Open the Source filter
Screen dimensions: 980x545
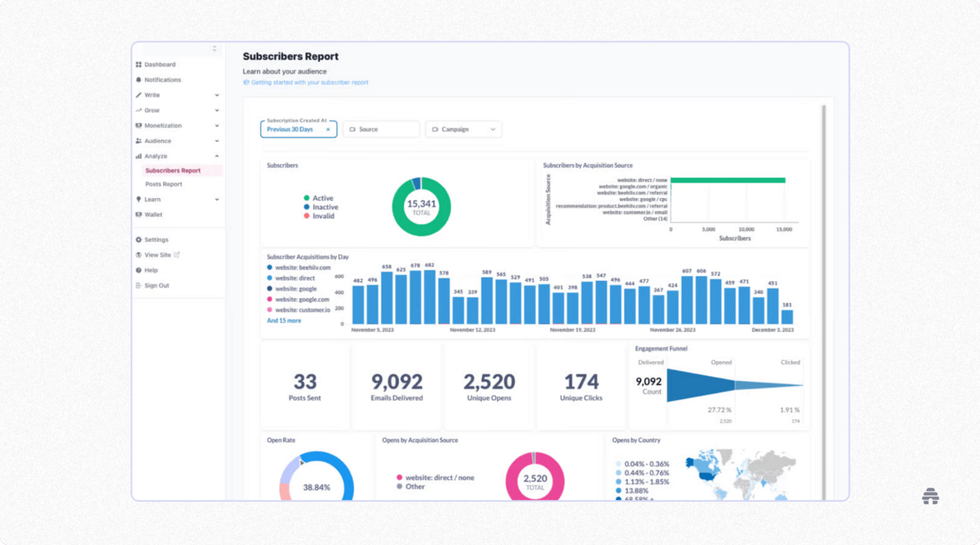click(381, 129)
